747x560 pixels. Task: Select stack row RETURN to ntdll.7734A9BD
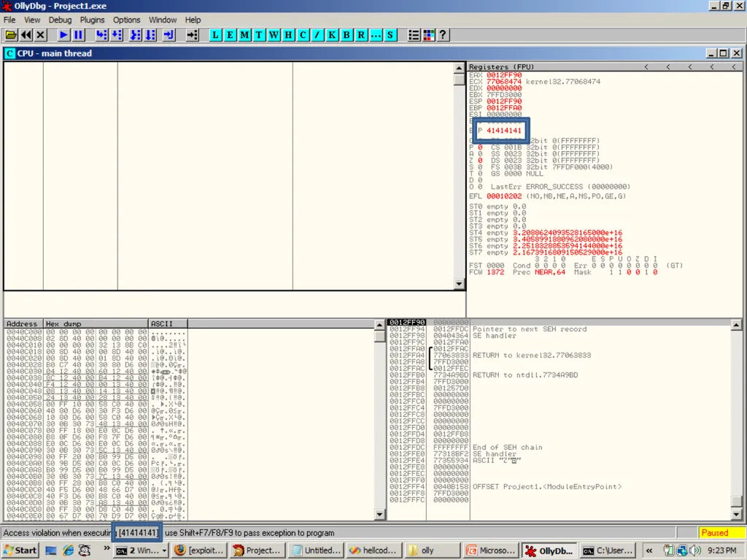pos(558,375)
